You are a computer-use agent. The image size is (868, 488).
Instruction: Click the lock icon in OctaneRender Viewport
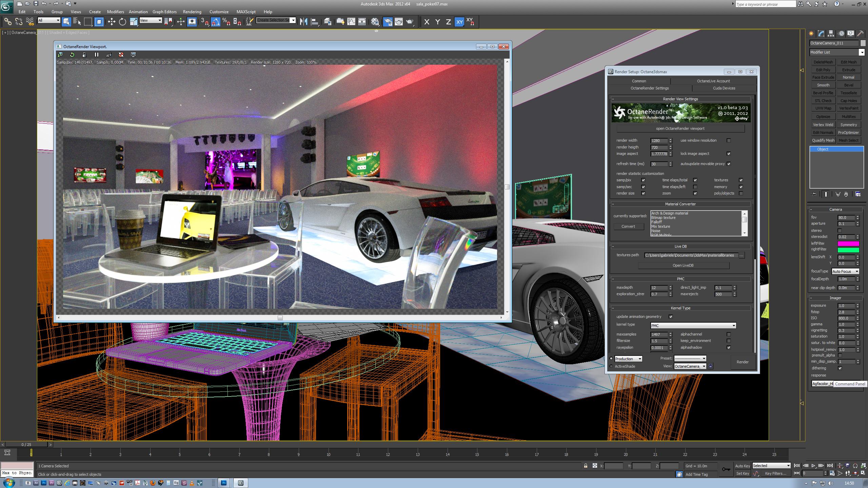tap(84, 55)
